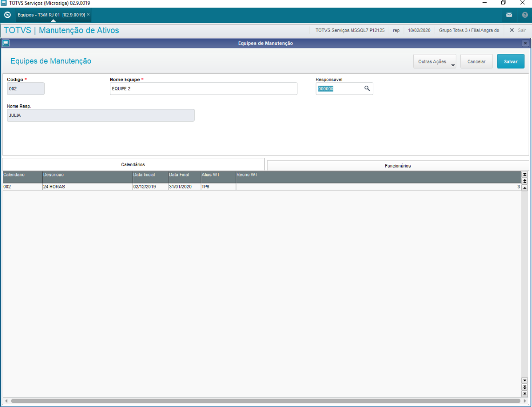Click Grupo Totvs 3 / Filial Angra label

click(469, 30)
